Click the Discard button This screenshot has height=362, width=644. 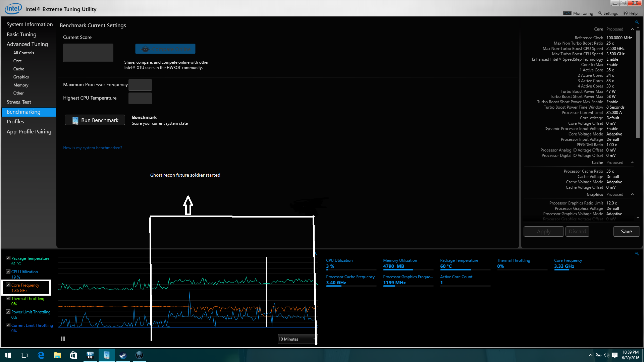577,232
